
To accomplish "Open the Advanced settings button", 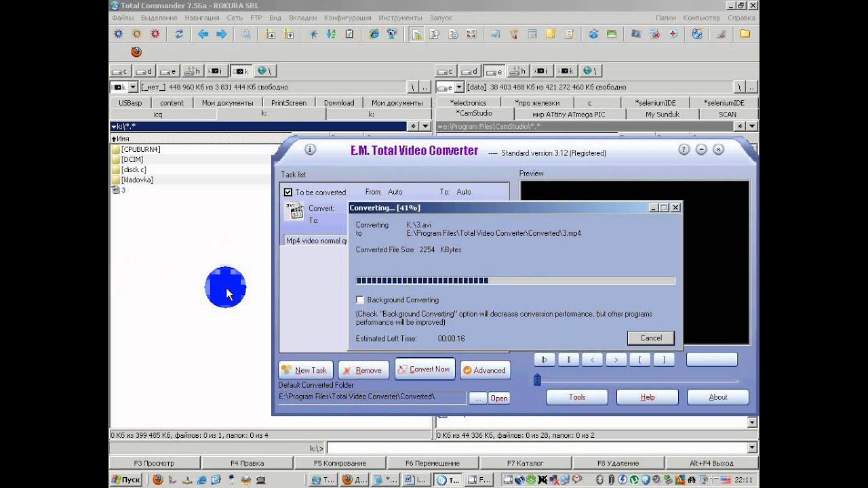I will coord(485,370).
